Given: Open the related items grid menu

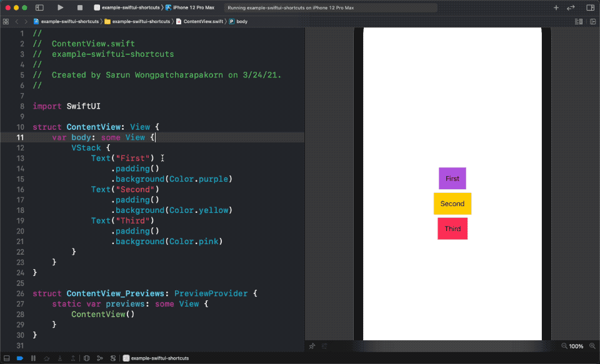Looking at the screenshot, I should [x=6, y=21].
